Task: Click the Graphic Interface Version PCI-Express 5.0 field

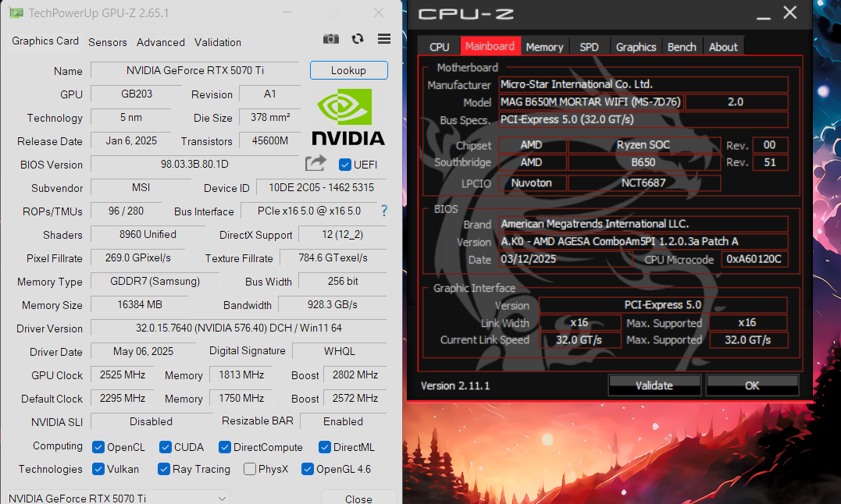Action: coord(663,305)
